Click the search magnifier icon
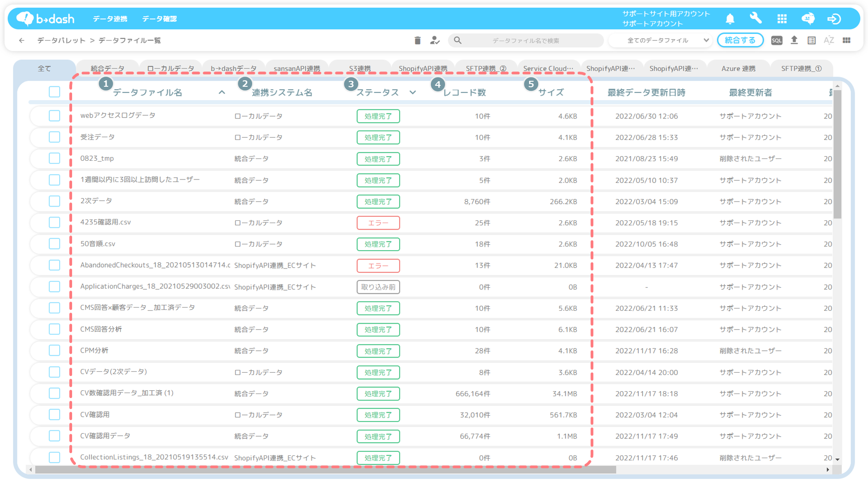The image size is (868, 488). pos(457,40)
